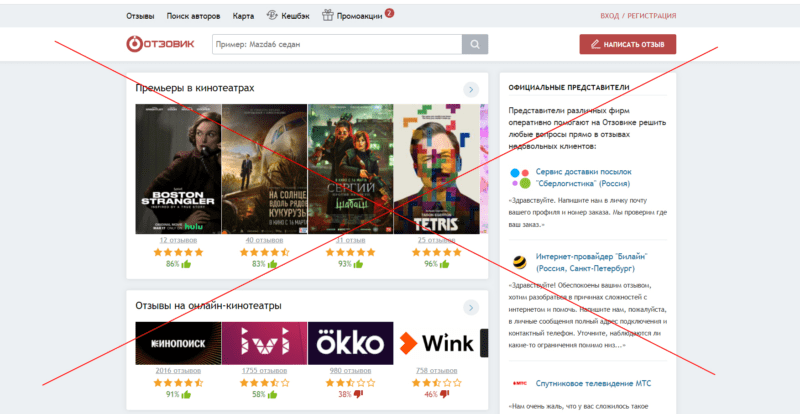
Task: Click star rating under Wink
Action: pos(437,382)
